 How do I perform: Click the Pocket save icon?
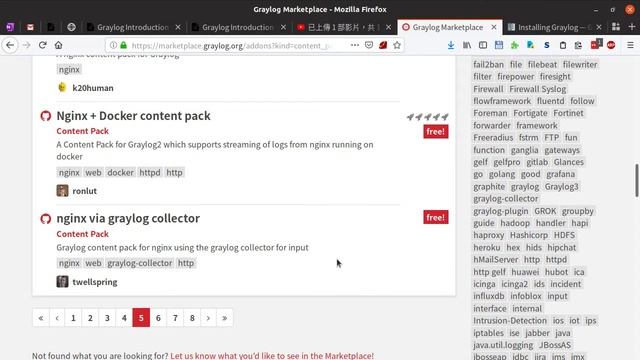point(369,45)
